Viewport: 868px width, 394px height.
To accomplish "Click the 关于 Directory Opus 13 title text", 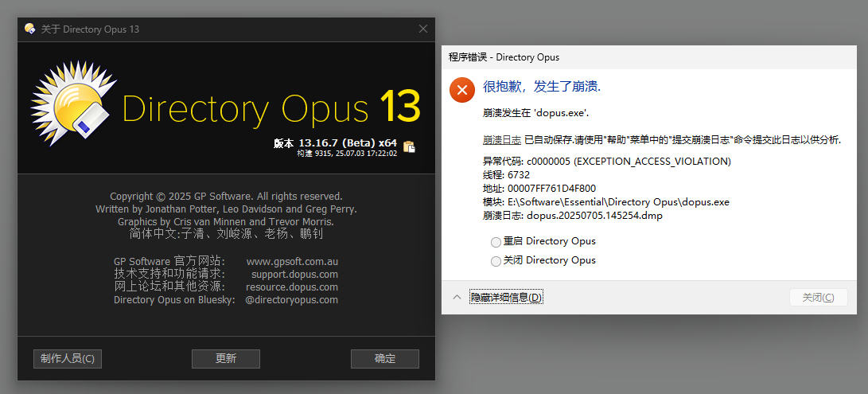I will point(90,29).
